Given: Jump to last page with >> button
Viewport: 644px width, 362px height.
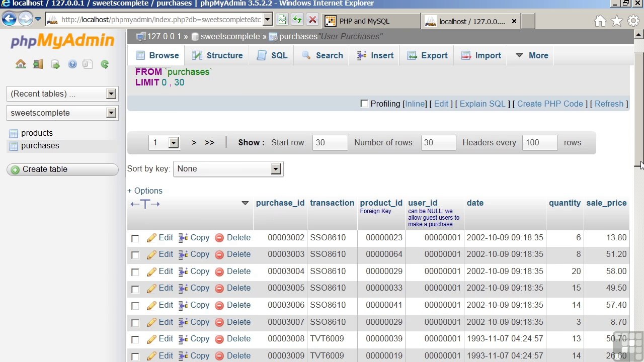Looking at the screenshot, I should (x=209, y=142).
